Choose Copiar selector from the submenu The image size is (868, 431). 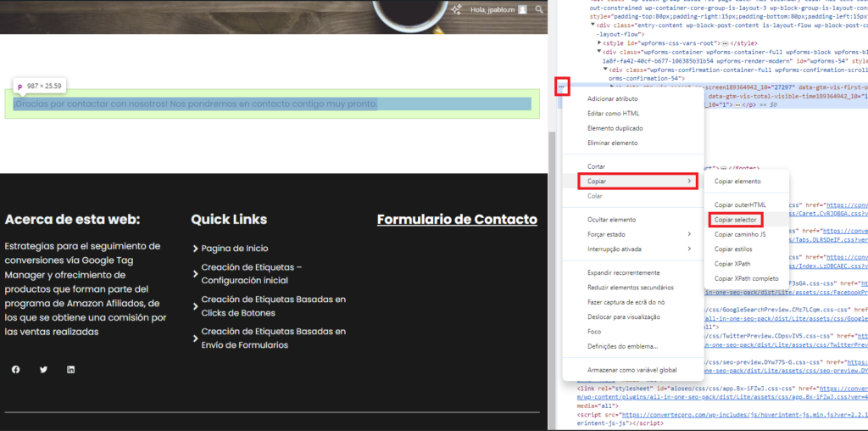tap(735, 220)
